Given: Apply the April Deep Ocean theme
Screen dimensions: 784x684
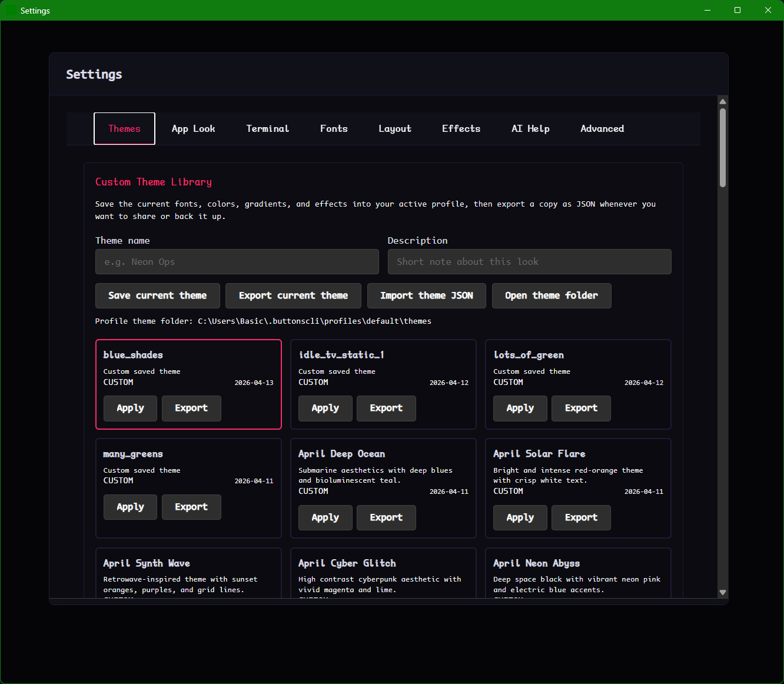Looking at the screenshot, I should click(325, 517).
